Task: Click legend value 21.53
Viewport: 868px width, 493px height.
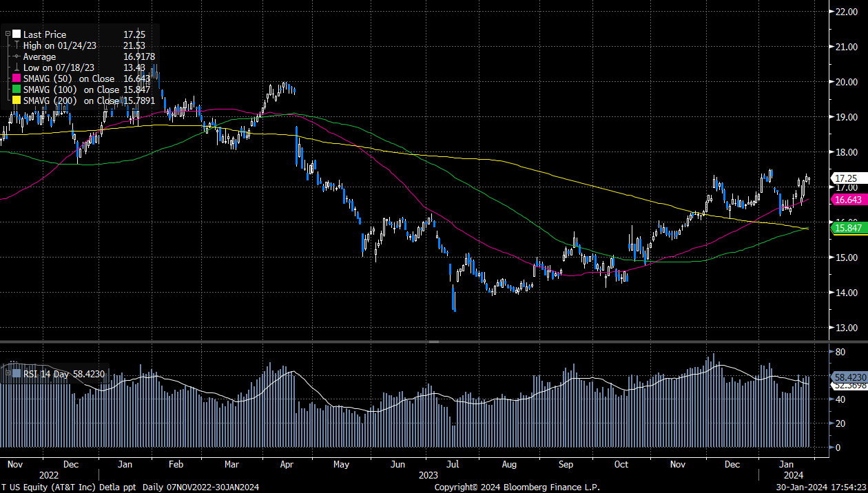Action: [134, 45]
